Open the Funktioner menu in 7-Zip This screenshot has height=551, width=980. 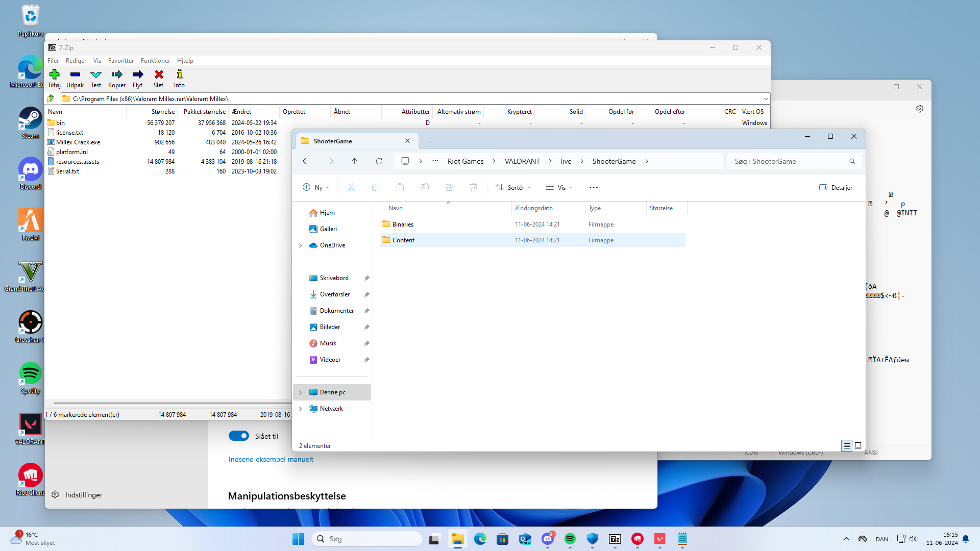tap(155, 60)
